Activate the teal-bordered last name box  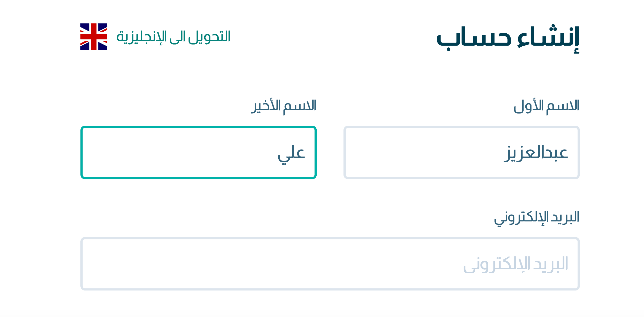click(x=199, y=152)
